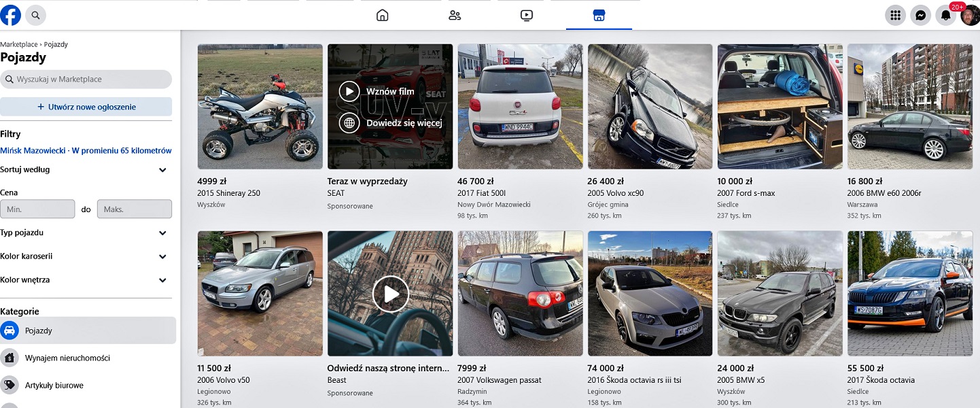
Task: Open the 2005 Volvo xc90 listing photo
Action: pyautogui.click(x=650, y=107)
